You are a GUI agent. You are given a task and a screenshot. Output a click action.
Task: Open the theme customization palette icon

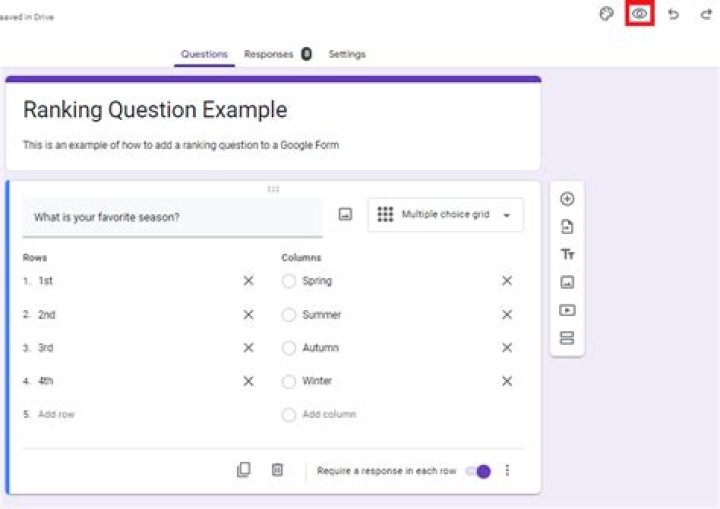(606, 14)
